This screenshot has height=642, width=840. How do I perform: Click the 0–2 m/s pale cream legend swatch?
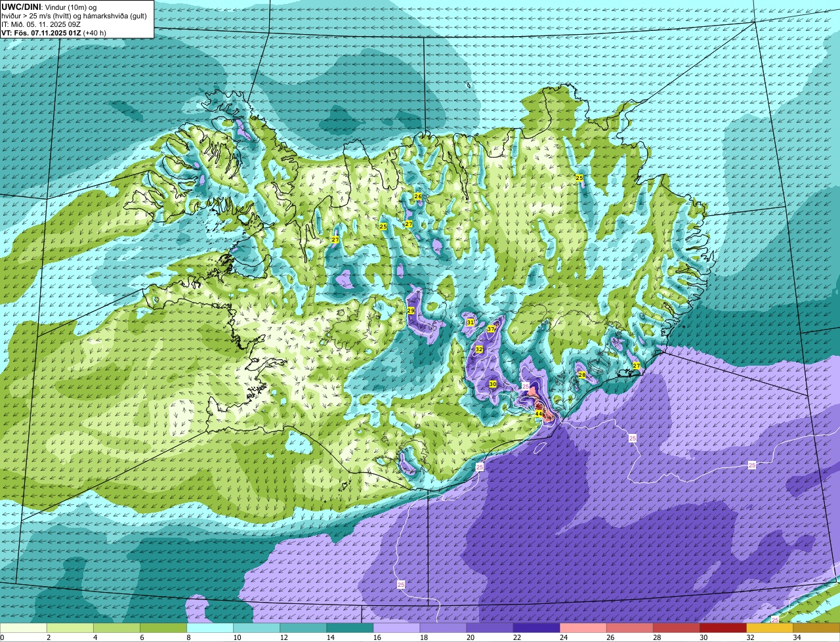tap(24, 628)
